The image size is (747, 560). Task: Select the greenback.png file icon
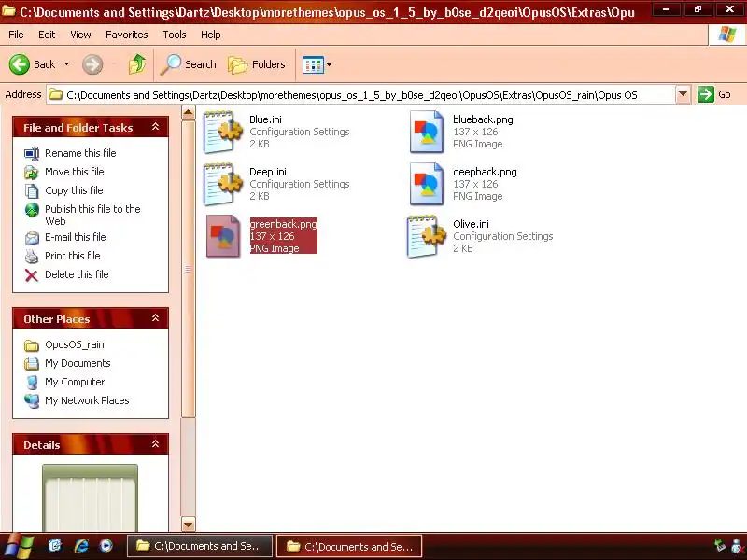222,237
